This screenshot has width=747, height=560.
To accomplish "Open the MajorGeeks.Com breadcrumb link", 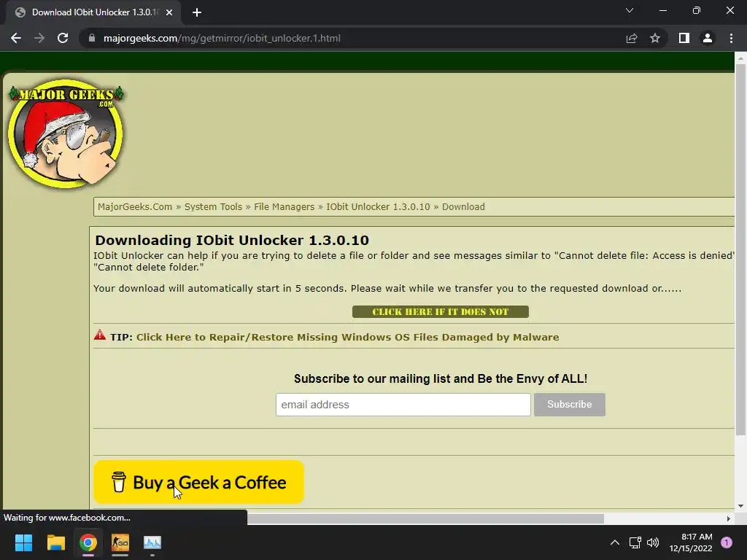I will pyautogui.click(x=135, y=206).
